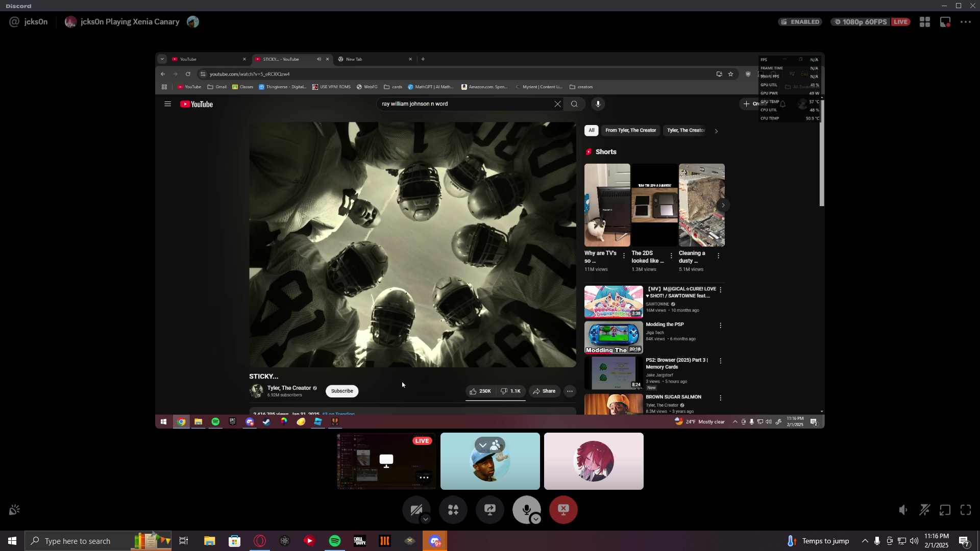
Task: Mute the microphone in call controls
Action: click(526, 509)
